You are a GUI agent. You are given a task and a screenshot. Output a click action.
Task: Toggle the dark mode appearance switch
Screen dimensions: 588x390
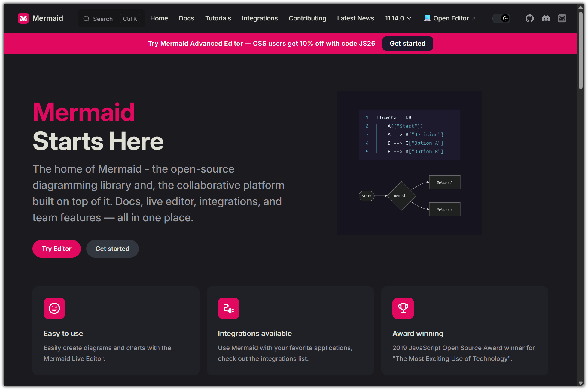pyautogui.click(x=501, y=18)
